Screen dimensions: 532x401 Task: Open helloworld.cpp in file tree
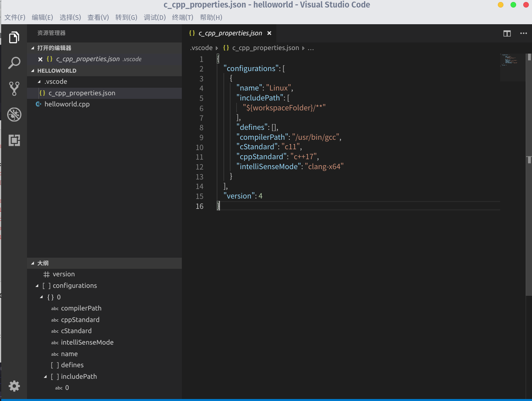104,104
